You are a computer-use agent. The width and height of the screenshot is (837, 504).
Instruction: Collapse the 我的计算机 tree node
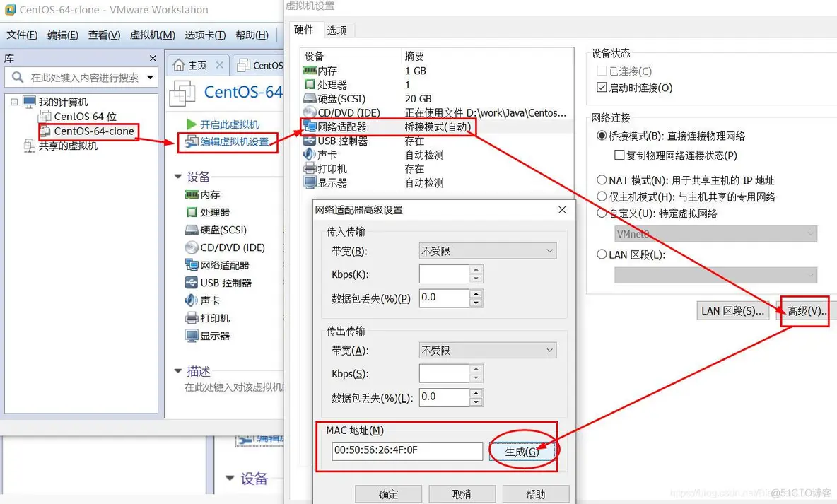[14, 102]
